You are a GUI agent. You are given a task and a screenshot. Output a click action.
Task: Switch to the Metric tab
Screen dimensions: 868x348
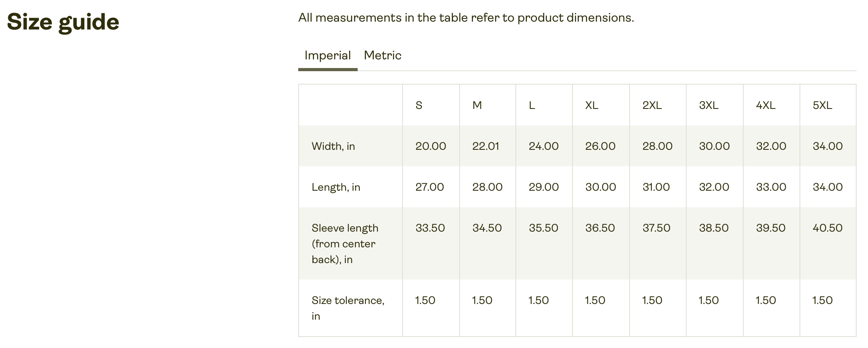coord(382,55)
